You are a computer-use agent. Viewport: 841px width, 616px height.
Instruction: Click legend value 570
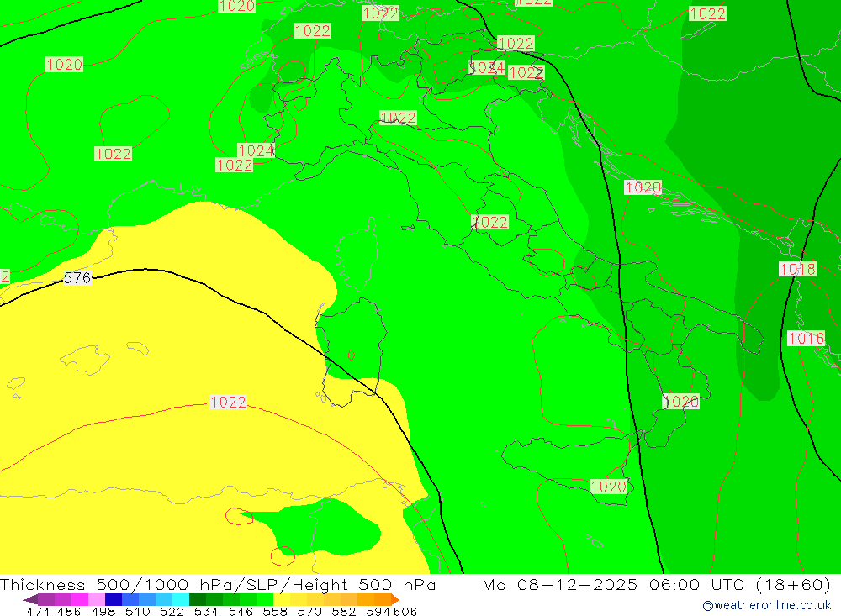pyautogui.click(x=309, y=612)
